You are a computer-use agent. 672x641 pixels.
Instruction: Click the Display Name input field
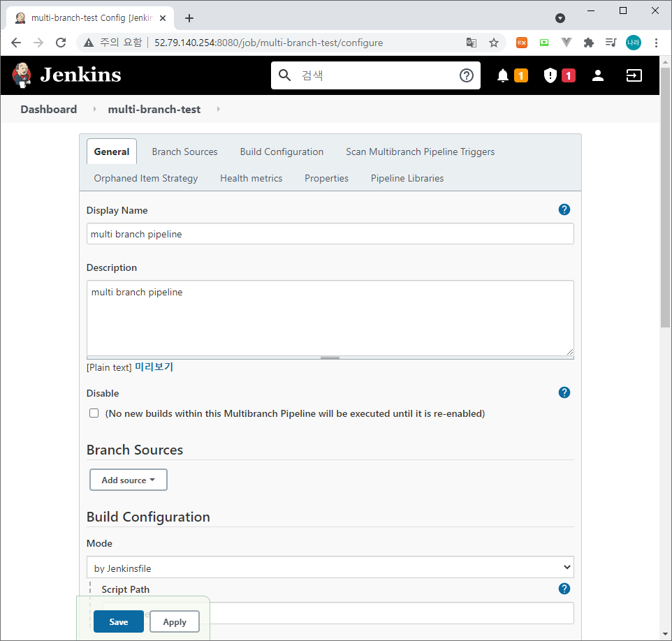330,233
